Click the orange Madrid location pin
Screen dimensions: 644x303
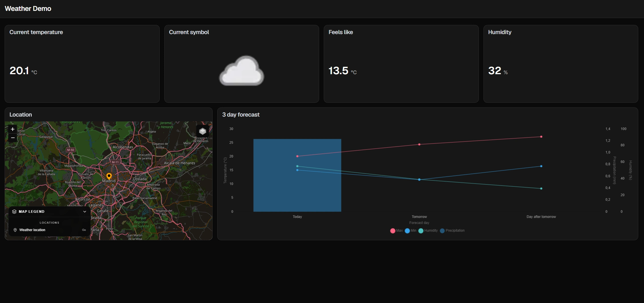tap(109, 176)
